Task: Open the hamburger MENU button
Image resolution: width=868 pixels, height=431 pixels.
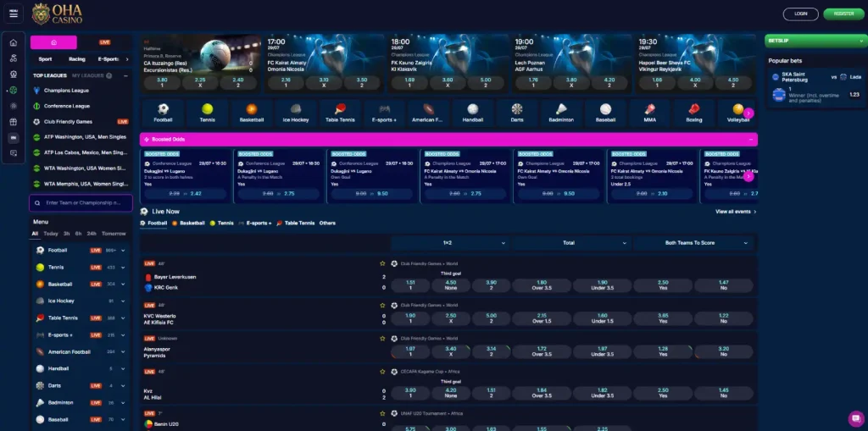Action: 14,14
